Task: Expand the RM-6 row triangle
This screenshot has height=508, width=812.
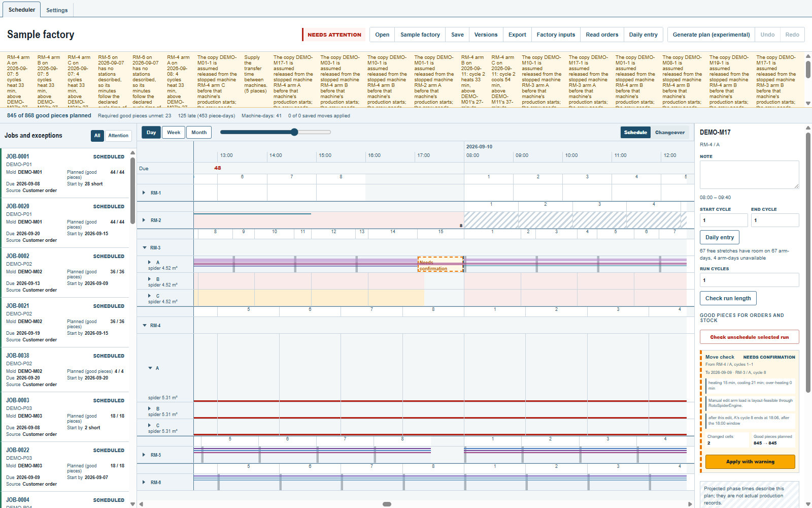Action: [145, 483]
